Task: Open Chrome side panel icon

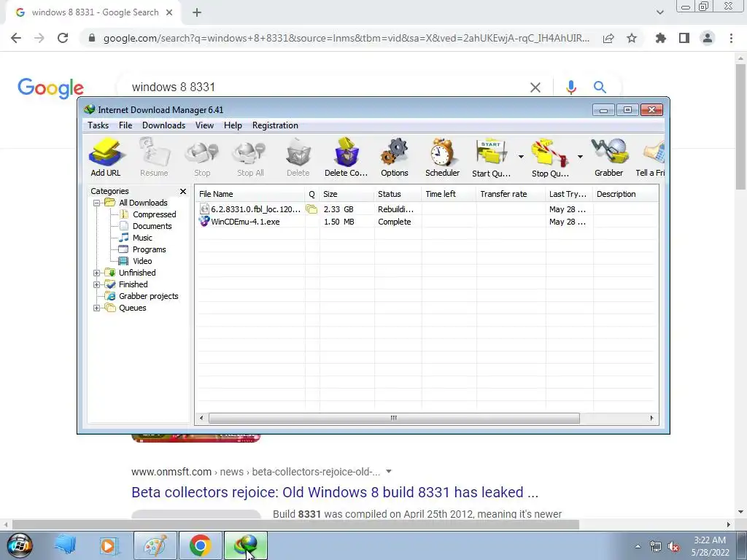Action: tap(684, 38)
